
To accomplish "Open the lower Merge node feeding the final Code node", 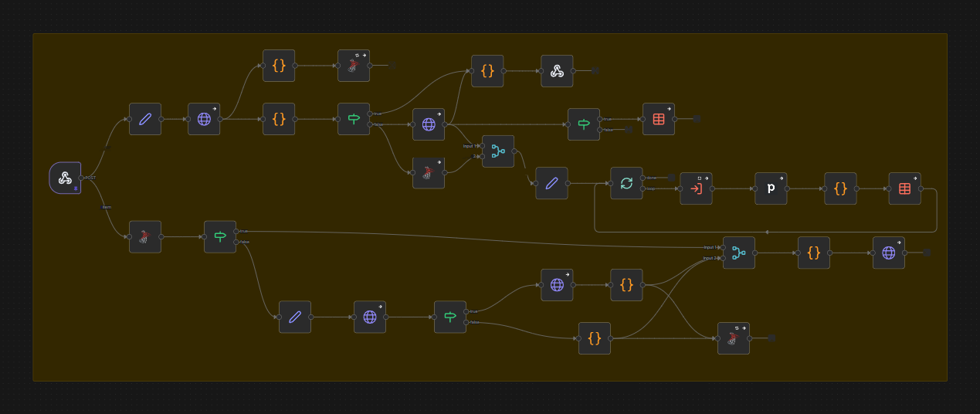I will click(739, 253).
